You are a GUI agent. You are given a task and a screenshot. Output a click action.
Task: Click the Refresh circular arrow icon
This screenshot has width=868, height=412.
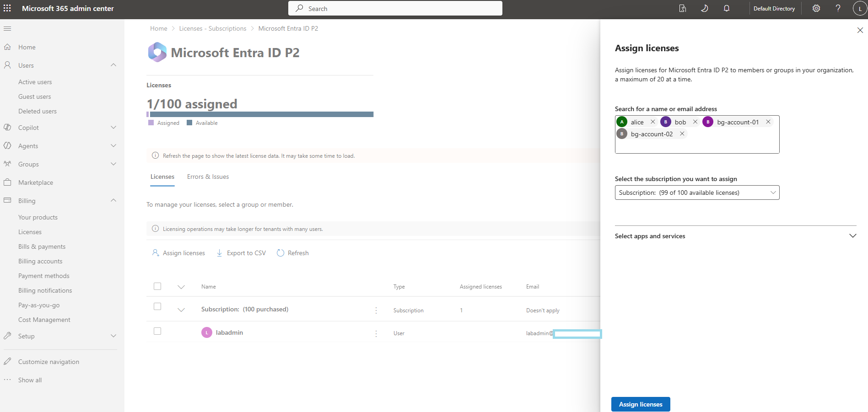(x=280, y=253)
